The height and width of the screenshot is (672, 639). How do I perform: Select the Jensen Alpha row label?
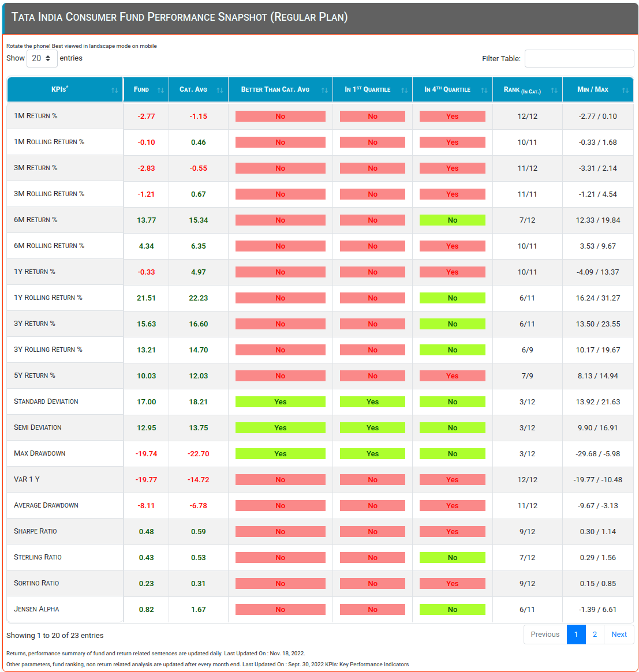tap(36, 609)
